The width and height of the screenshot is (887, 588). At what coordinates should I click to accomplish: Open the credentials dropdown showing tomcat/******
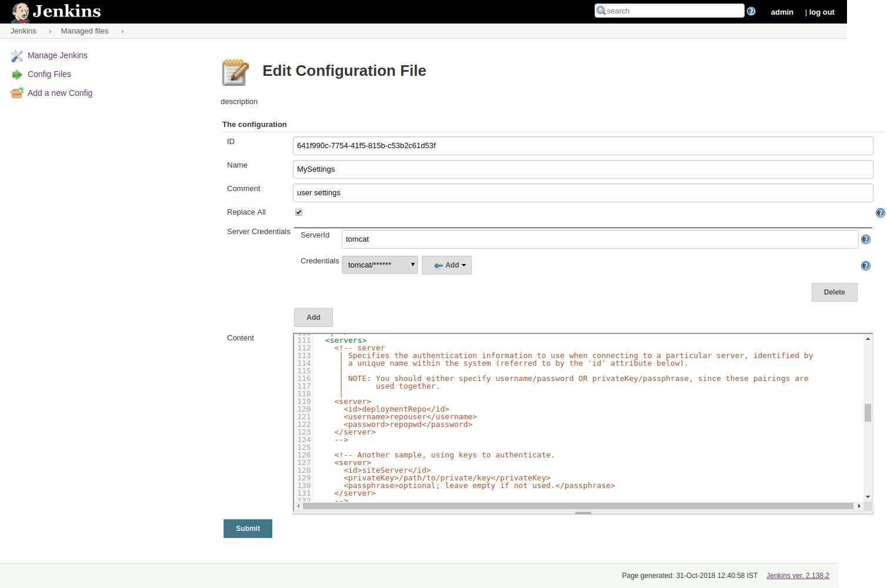click(379, 265)
